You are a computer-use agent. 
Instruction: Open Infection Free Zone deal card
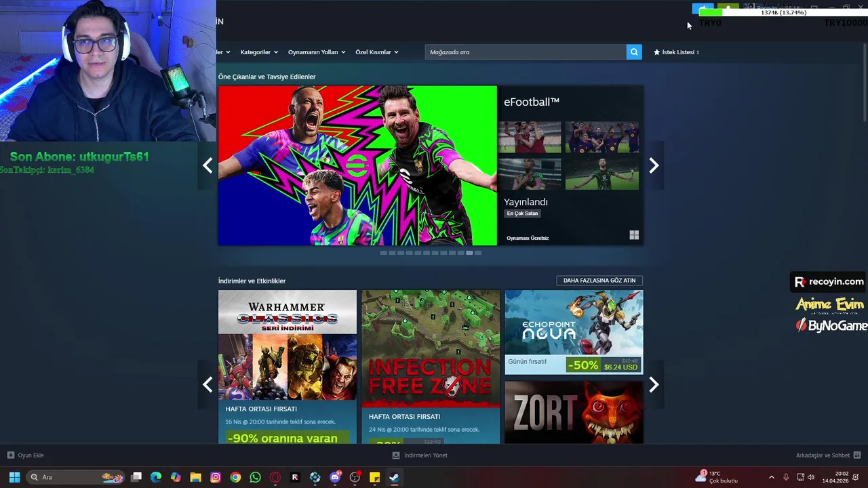pyautogui.click(x=431, y=367)
